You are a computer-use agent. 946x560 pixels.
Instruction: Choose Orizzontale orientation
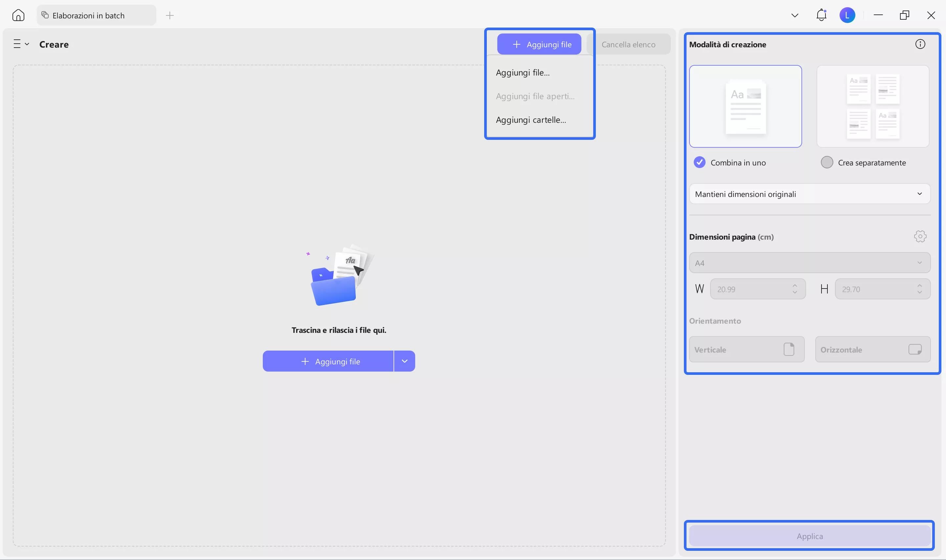click(x=872, y=349)
